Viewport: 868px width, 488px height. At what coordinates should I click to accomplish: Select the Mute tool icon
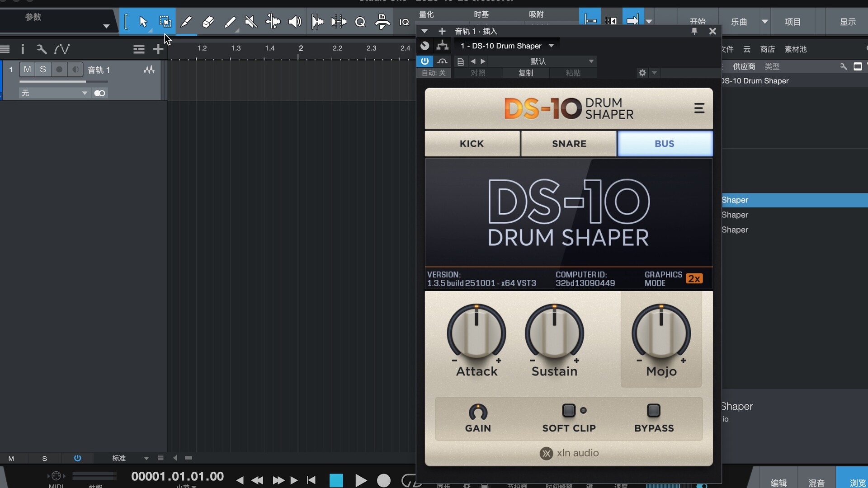click(x=250, y=22)
